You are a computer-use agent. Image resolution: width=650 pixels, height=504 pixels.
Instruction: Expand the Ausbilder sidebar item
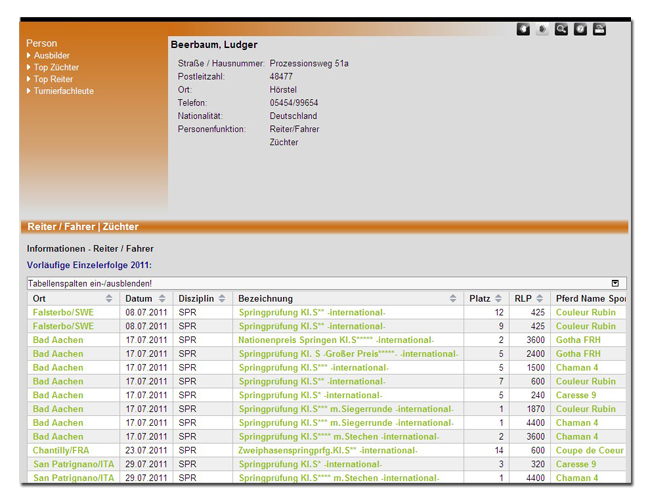pyautogui.click(x=51, y=56)
